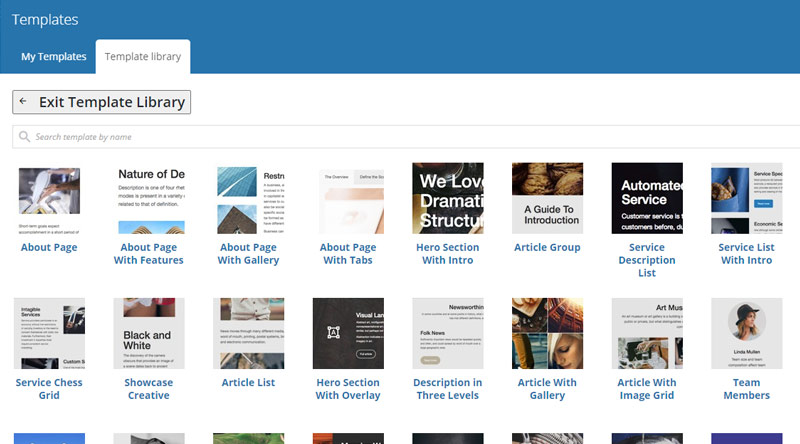Click the Hero Section With Overlay link
800x444 pixels.
coord(348,389)
